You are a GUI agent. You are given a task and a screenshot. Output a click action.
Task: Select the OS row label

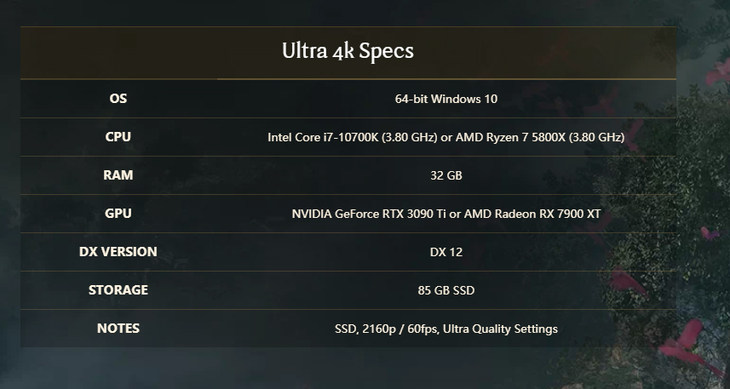(118, 99)
